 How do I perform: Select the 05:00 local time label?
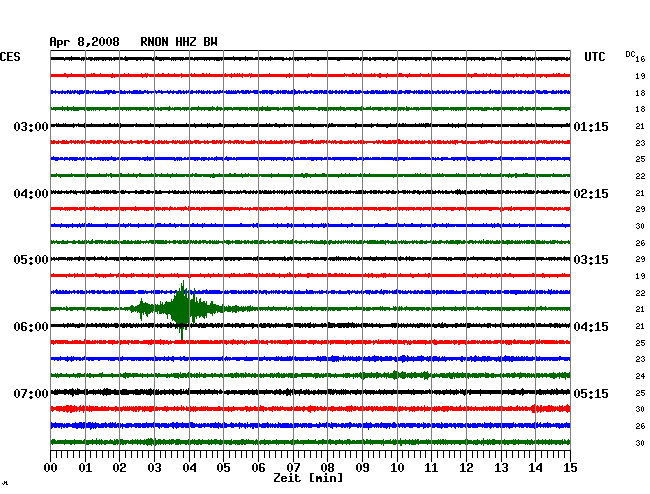31,260
